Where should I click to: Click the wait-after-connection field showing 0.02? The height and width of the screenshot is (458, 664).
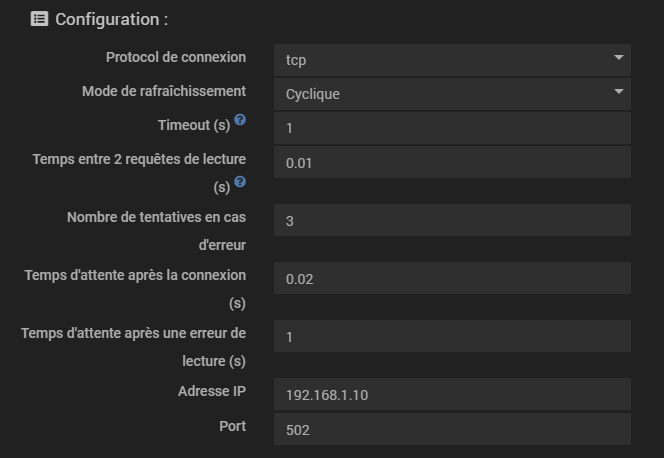[451, 279]
